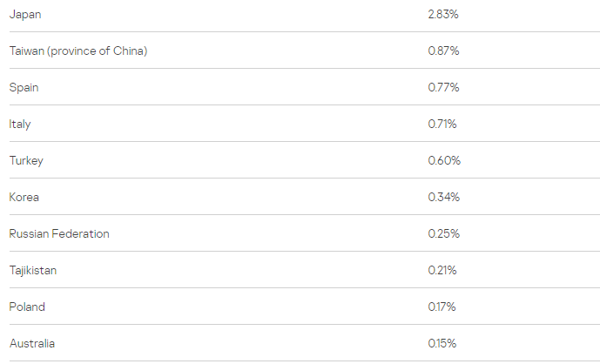
Task: Select the Tajikistan row label
Action: pyautogui.click(x=33, y=271)
